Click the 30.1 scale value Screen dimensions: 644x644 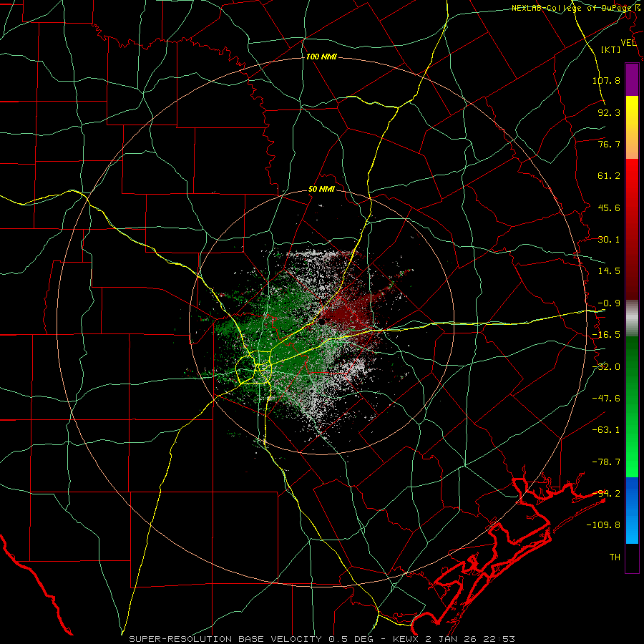coord(609,240)
